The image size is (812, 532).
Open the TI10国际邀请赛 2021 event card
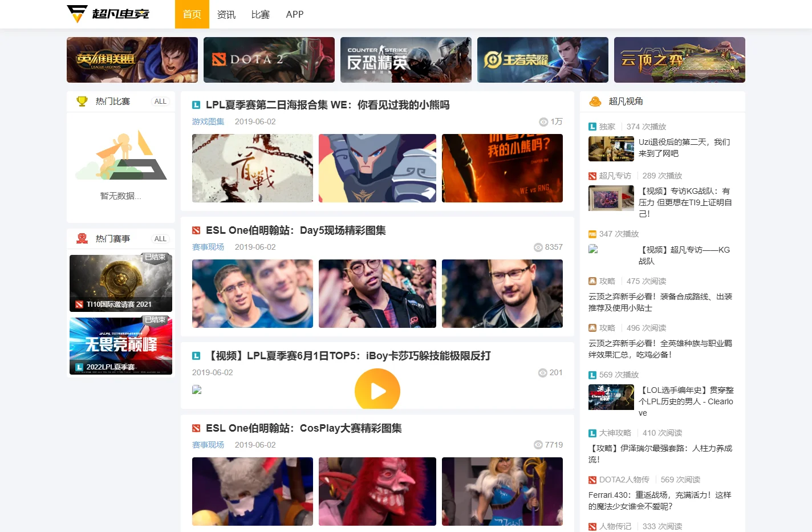[121, 283]
